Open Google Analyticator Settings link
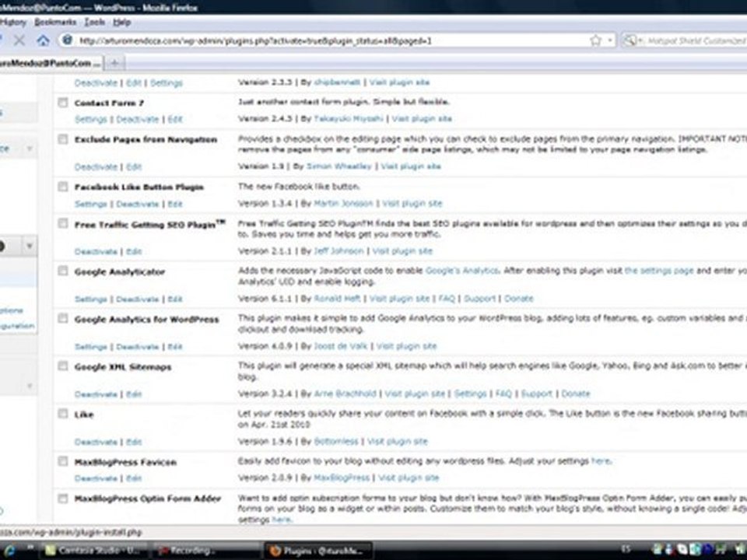This screenshot has height=560, width=747. [x=90, y=299]
